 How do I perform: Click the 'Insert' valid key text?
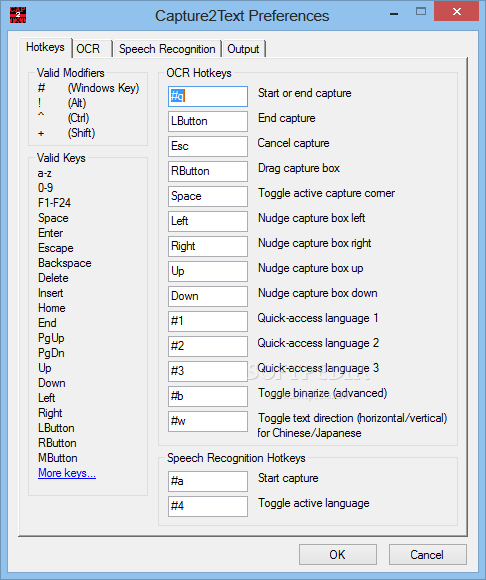(x=51, y=293)
